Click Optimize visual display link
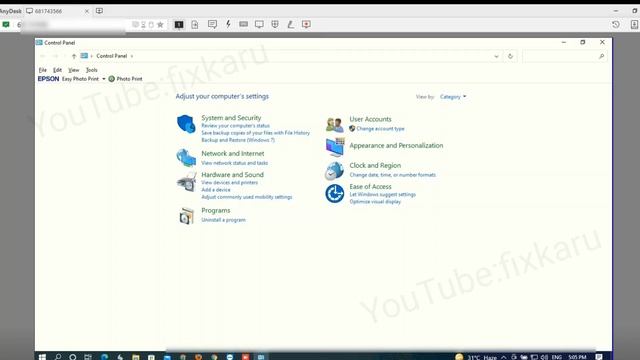The width and height of the screenshot is (640, 360). pyautogui.click(x=375, y=202)
